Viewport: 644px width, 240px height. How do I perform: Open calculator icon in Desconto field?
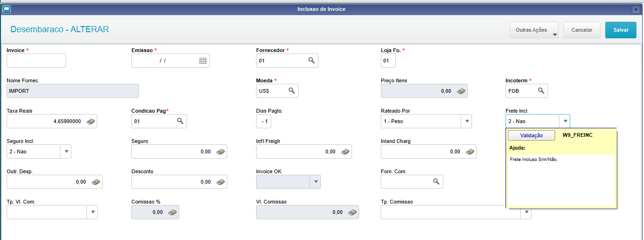[x=221, y=182]
